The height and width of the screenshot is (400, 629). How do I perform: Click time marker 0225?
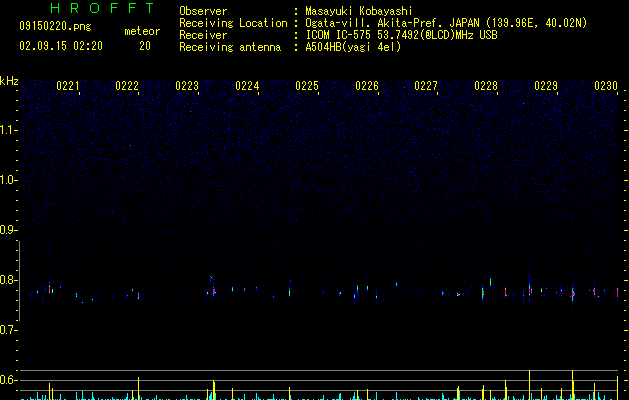307,86
